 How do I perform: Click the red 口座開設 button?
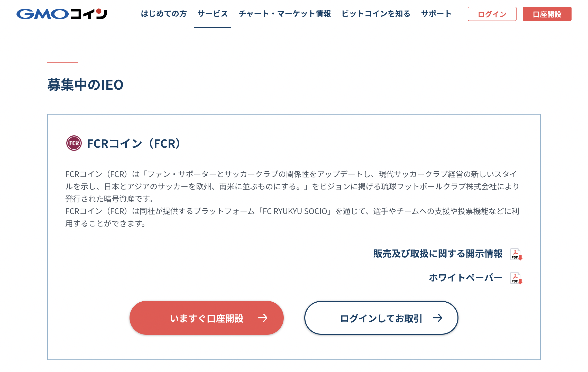[x=547, y=14]
